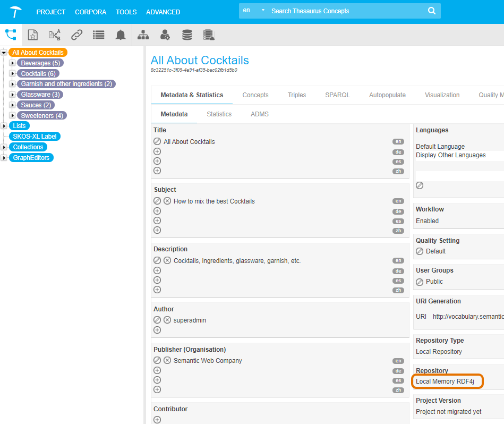Viewport: 504px width, 424px height.
Task: Expand the Collections tree node
Action: click(4, 147)
